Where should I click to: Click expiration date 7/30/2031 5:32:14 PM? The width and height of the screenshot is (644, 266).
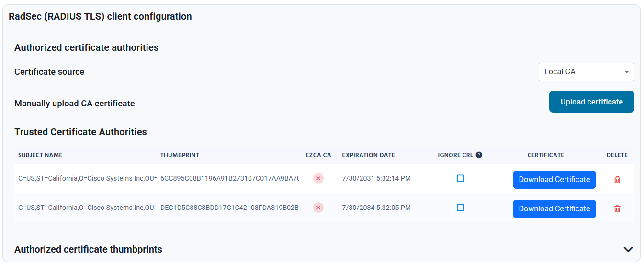(x=376, y=178)
